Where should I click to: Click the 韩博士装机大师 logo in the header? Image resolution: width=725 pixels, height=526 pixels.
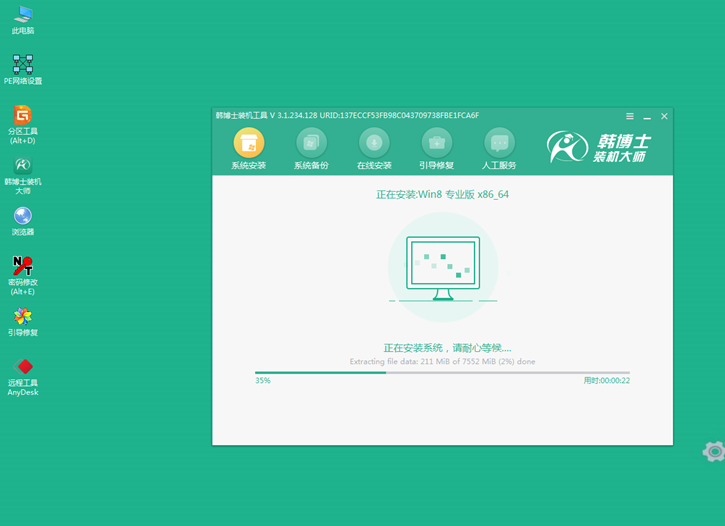tap(597, 148)
